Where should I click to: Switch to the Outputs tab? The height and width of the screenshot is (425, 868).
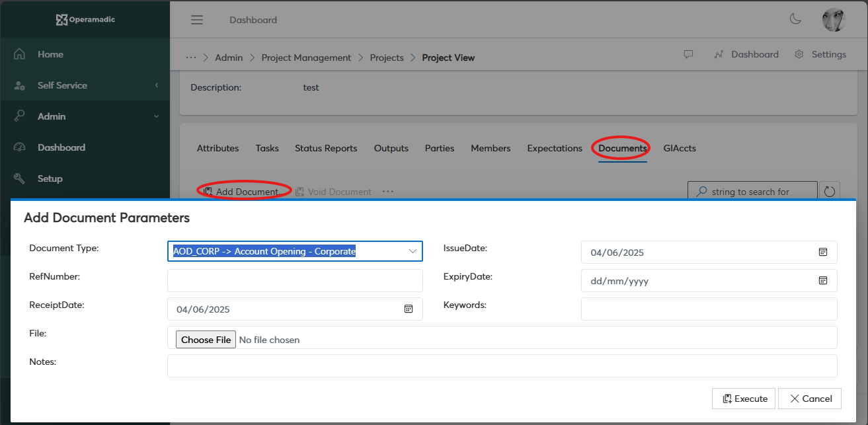pos(391,148)
